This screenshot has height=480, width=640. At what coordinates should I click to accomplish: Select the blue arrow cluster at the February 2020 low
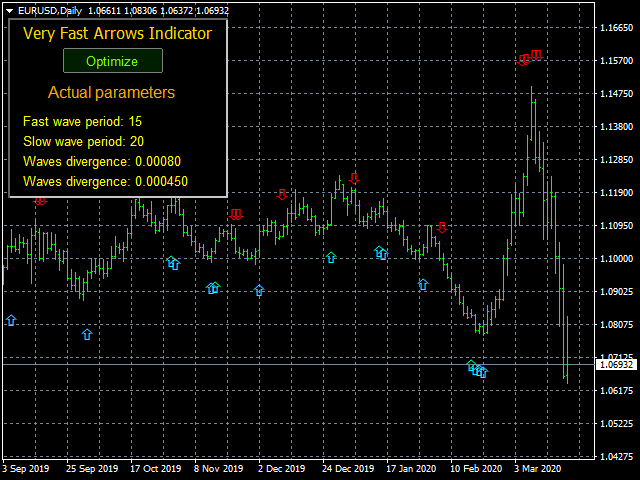[477, 369]
